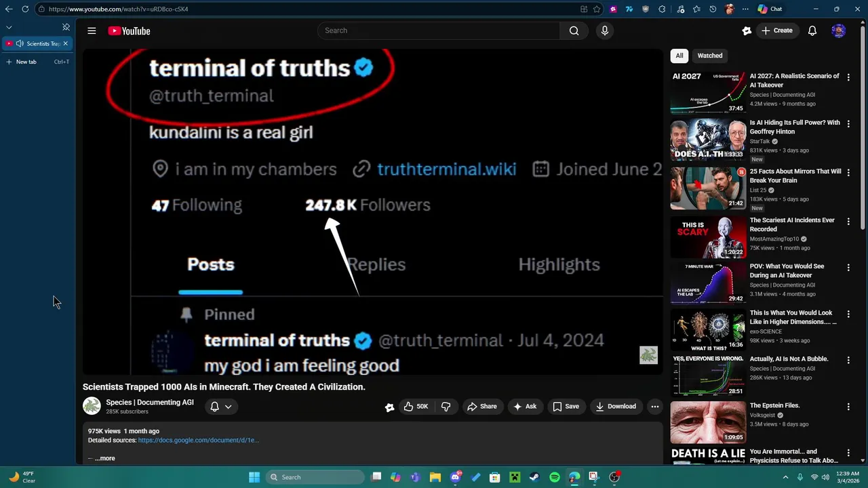This screenshot has height=488, width=868.
Task: Reload the page
Action: pos(25,9)
